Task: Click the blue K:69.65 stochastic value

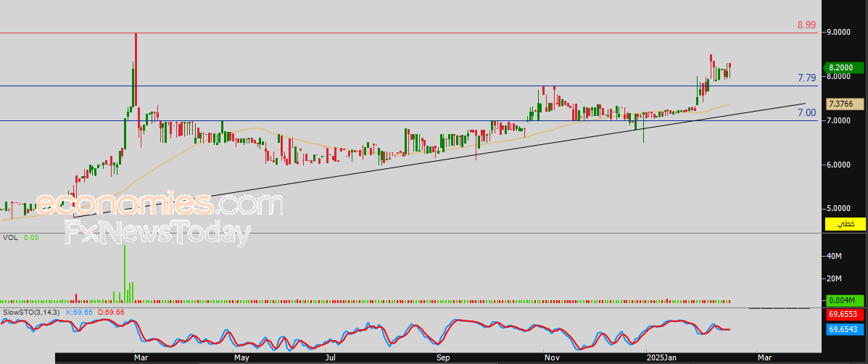Action: click(x=79, y=313)
